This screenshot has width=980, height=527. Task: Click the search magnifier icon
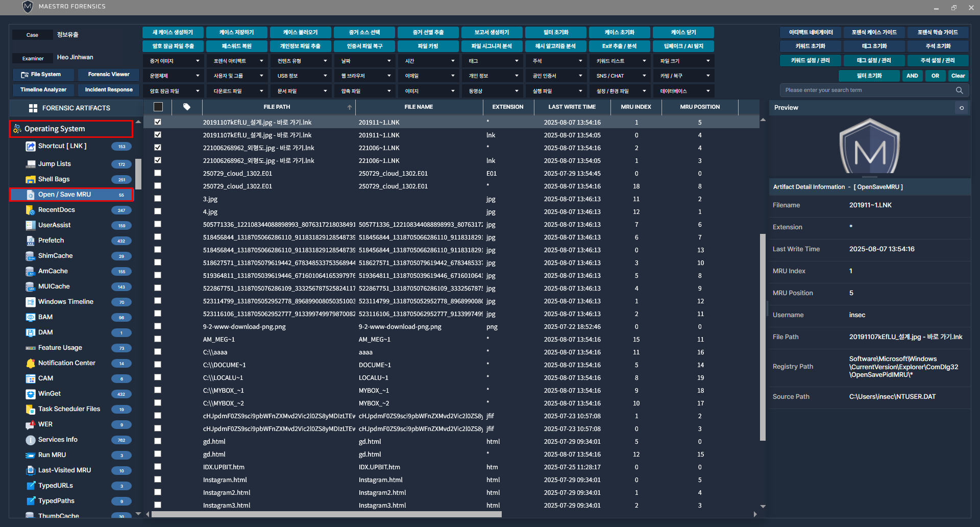(959, 90)
